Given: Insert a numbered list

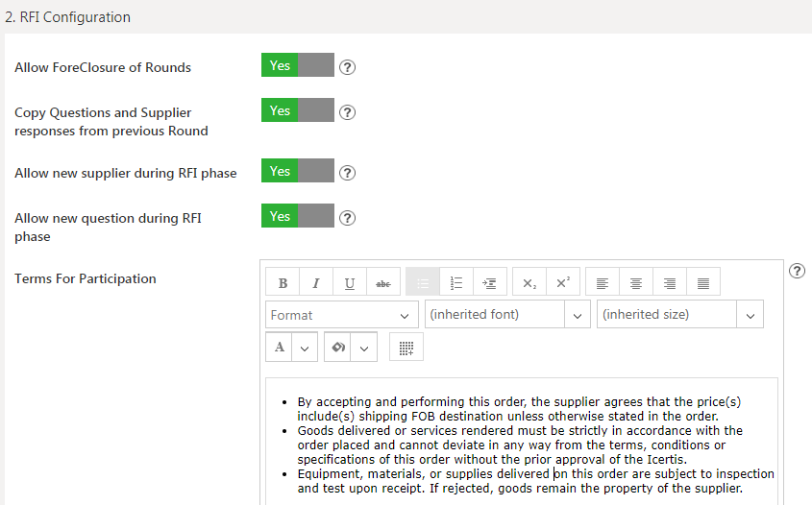Looking at the screenshot, I should point(456,282).
